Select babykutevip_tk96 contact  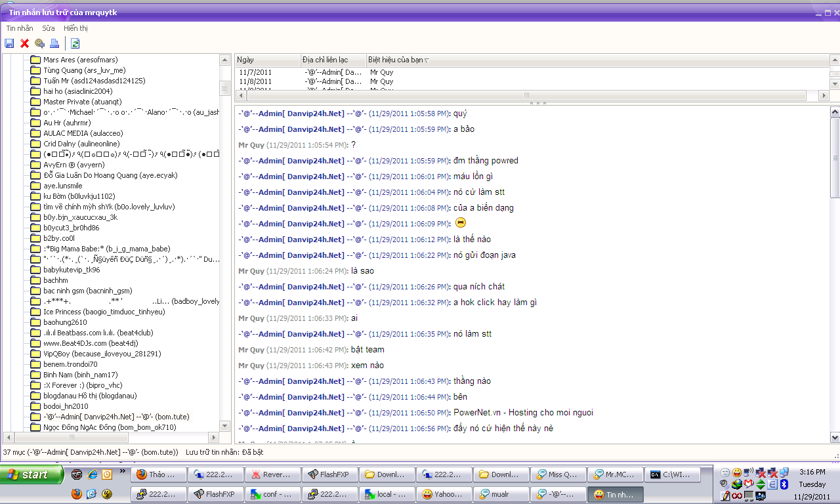click(72, 270)
